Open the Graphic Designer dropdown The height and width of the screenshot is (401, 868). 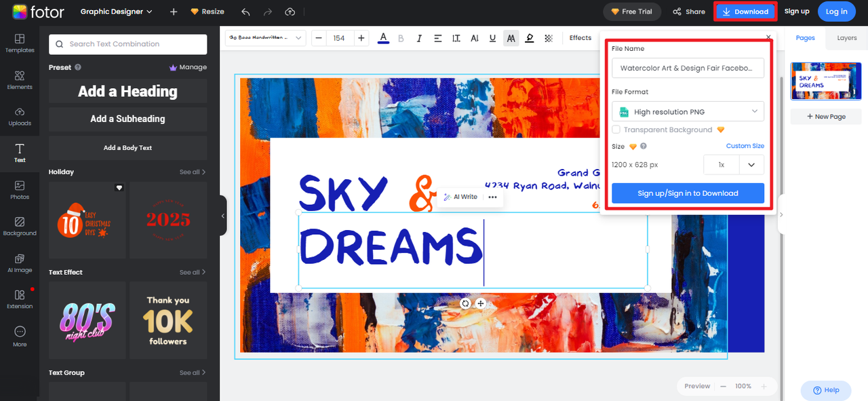point(116,12)
